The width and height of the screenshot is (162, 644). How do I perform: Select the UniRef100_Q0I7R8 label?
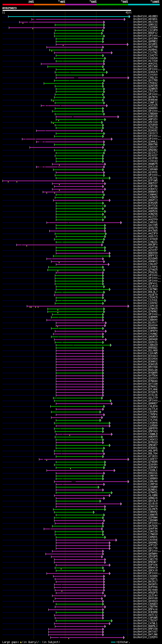[145, 80]
